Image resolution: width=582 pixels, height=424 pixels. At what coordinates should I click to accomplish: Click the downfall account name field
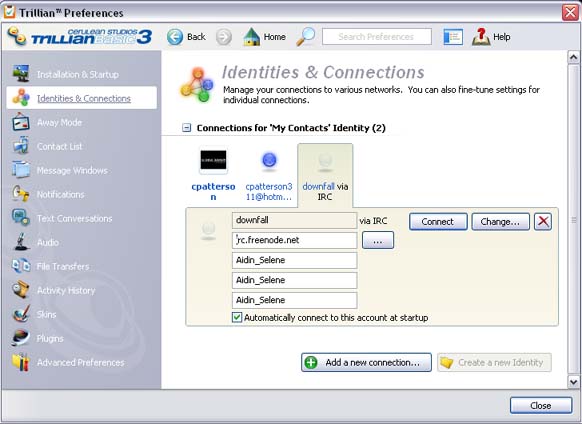[x=294, y=220]
